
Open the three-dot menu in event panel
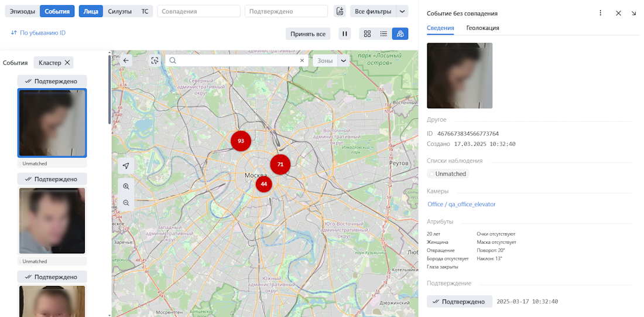pos(600,13)
